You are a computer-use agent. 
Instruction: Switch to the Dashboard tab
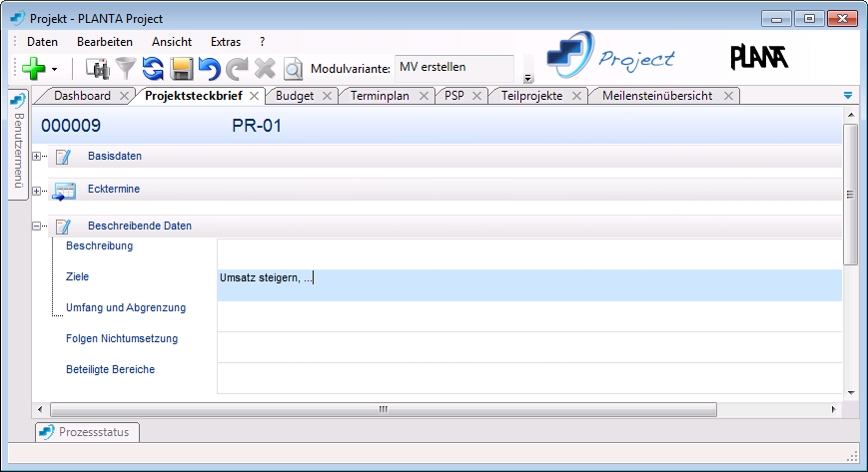(x=82, y=96)
